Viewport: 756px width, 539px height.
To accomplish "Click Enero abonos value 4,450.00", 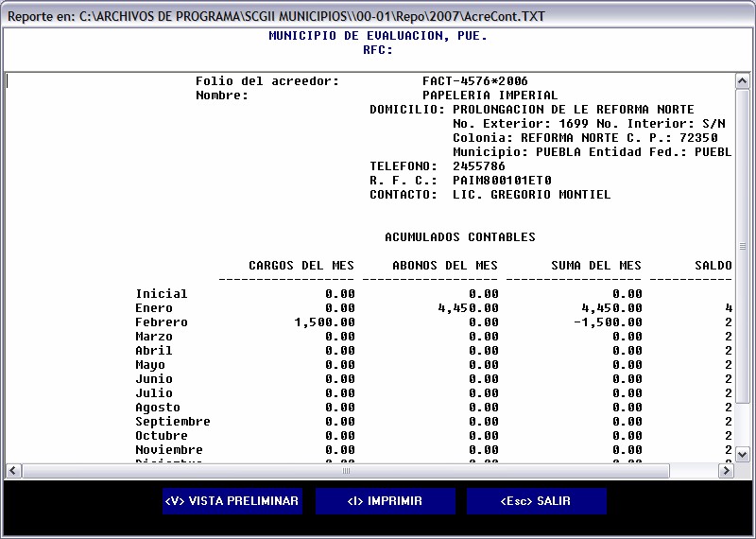I will click(x=468, y=308).
